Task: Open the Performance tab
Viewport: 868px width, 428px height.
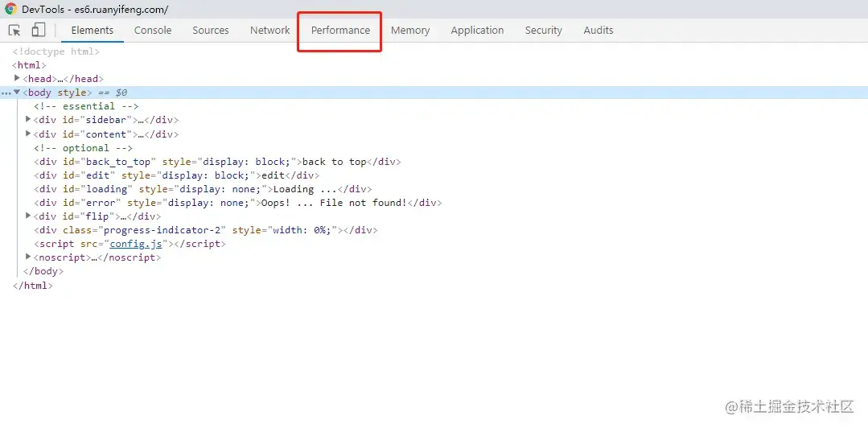Action: point(340,31)
